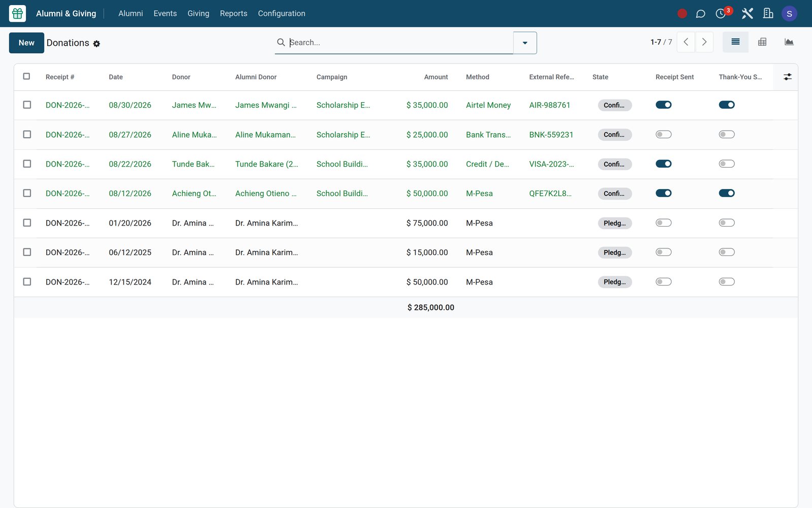Toggle Receipt Sent for the 01/20/2026 pledge
The height and width of the screenshot is (508, 812).
pos(663,223)
